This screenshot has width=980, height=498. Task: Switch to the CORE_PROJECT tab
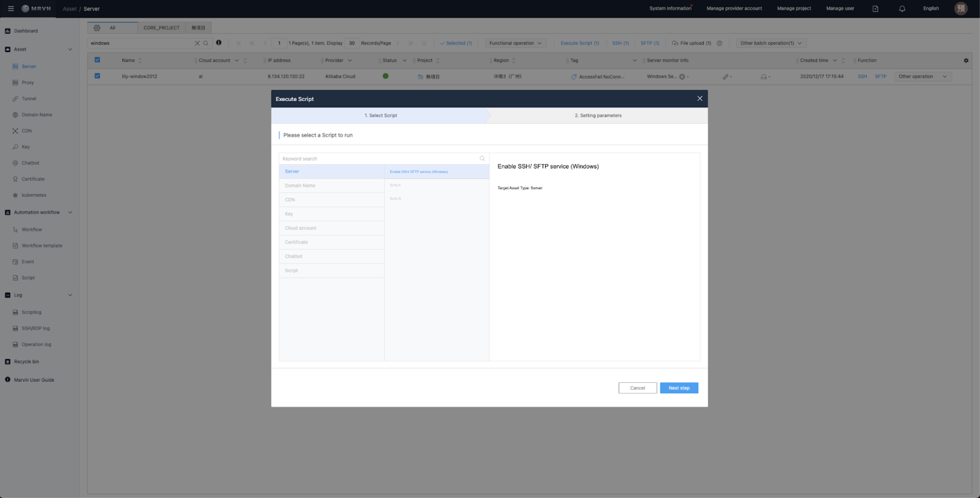161,28
